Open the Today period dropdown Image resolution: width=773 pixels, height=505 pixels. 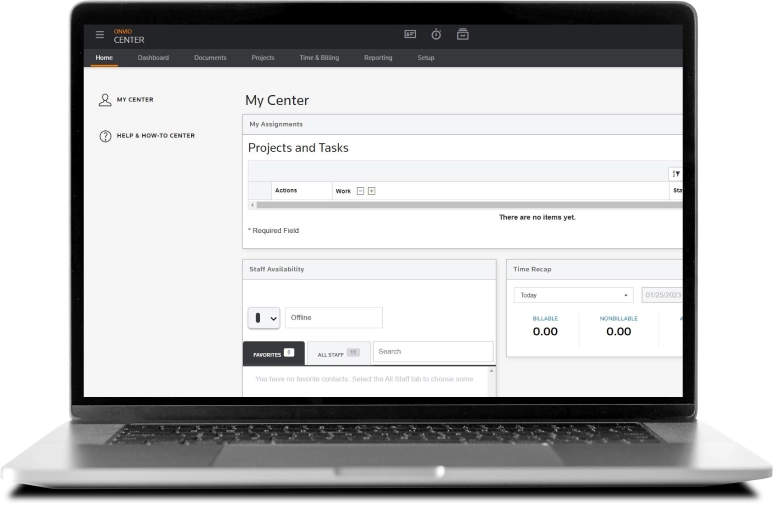tap(573, 295)
